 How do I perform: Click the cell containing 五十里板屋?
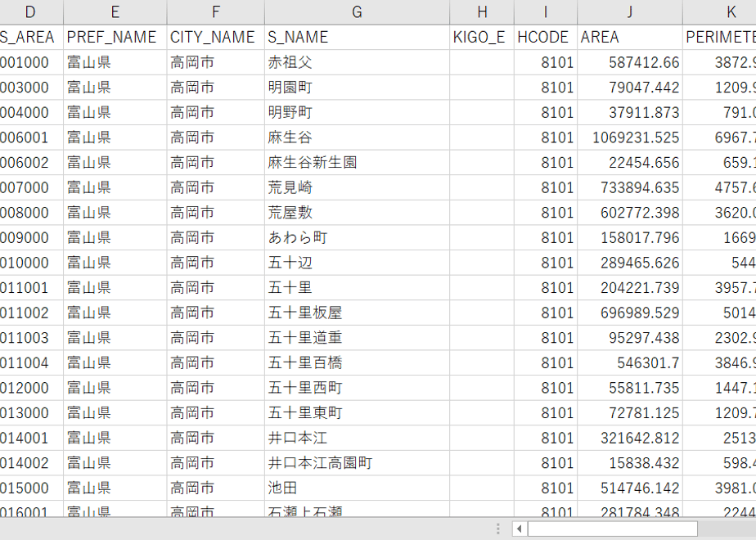pos(357,313)
